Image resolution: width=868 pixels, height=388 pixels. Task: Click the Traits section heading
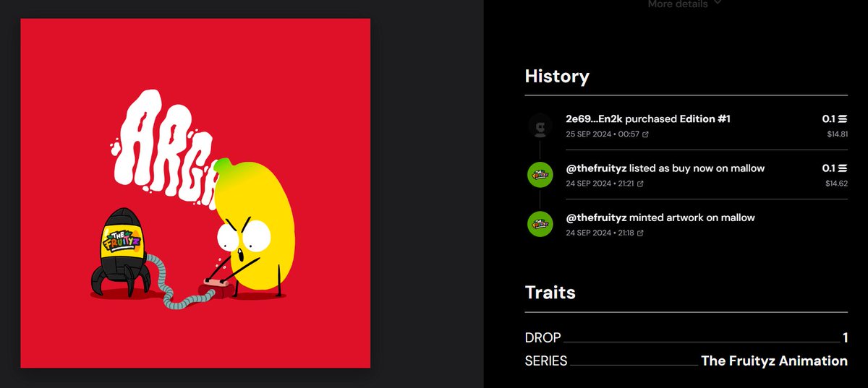550,293
